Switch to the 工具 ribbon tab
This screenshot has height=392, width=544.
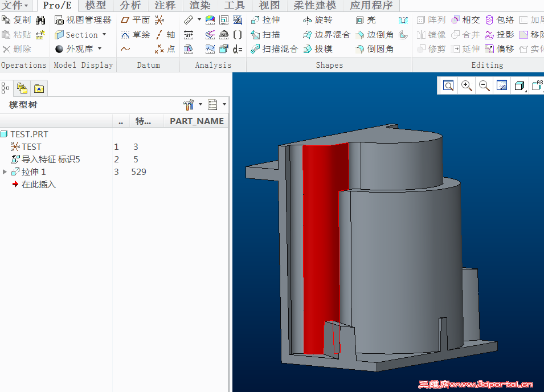[235, 5]
